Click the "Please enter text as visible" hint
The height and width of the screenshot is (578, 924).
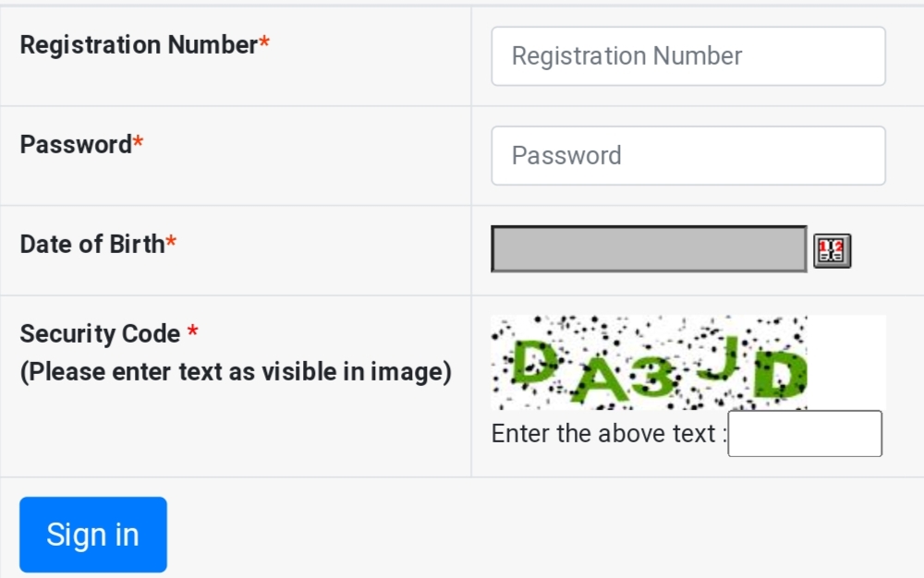point(236,372)
